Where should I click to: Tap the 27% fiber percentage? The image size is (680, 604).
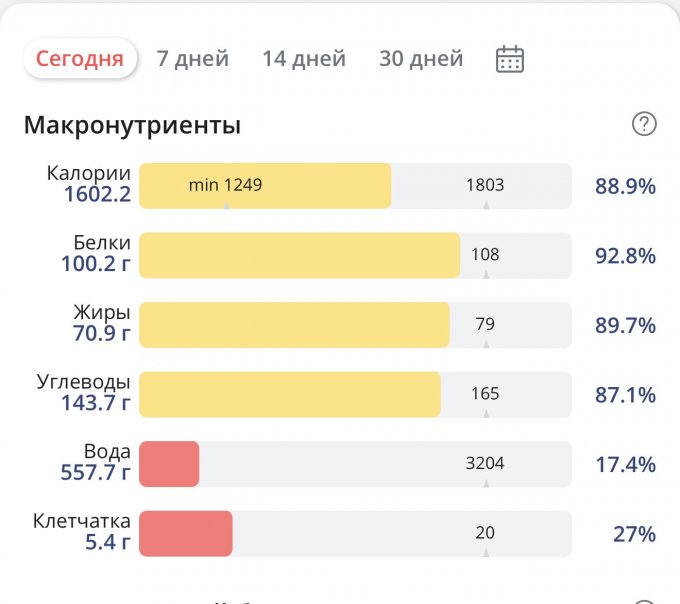click(634, 534)
